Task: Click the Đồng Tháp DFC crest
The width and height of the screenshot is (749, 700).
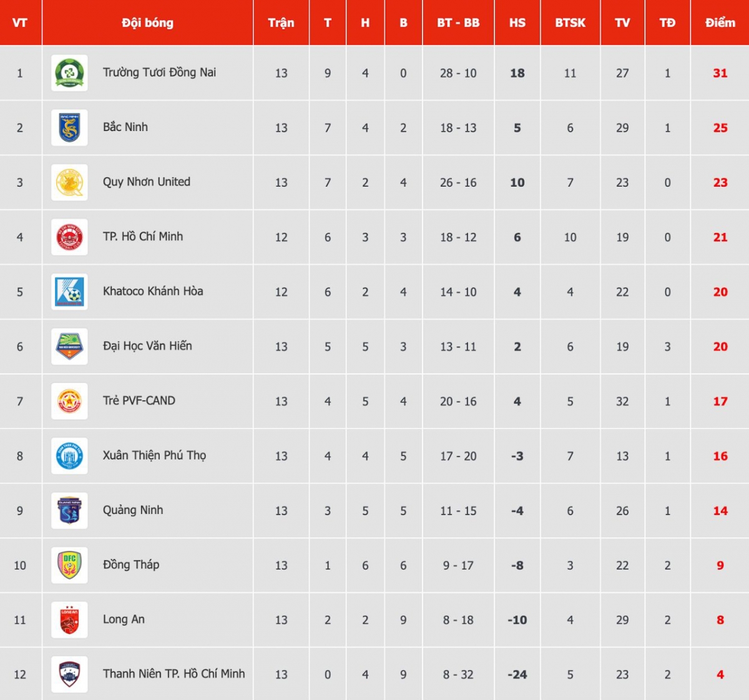Action: [x=69, y=565]
